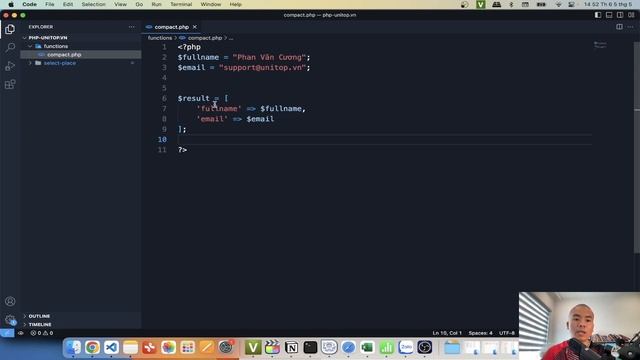The width and height of the screenshot is (640, 360).
Task: Open the Extensions view
Action: tap(10, 84)
